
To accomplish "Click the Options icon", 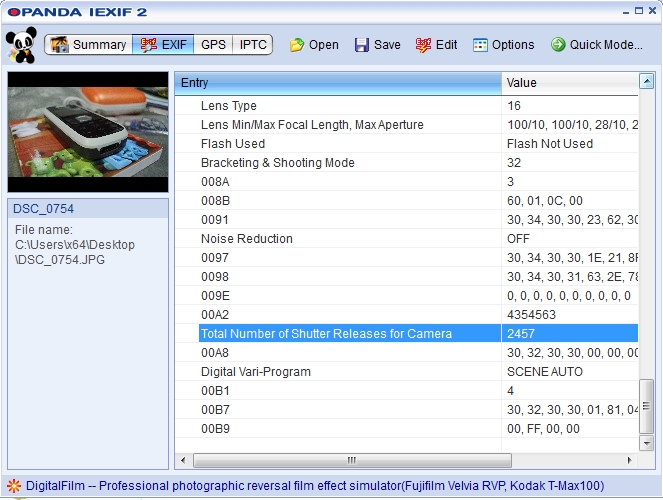I will (480, 45).
